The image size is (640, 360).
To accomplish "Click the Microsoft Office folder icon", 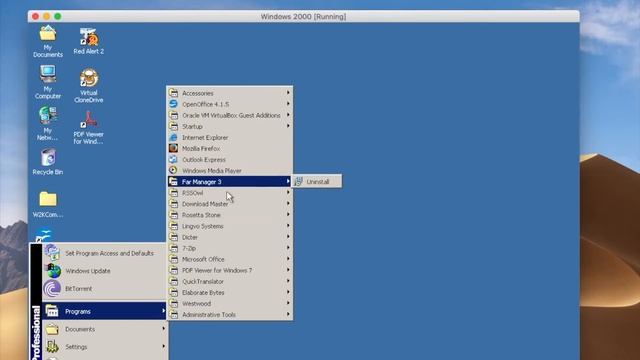I will tap(173, 259).
